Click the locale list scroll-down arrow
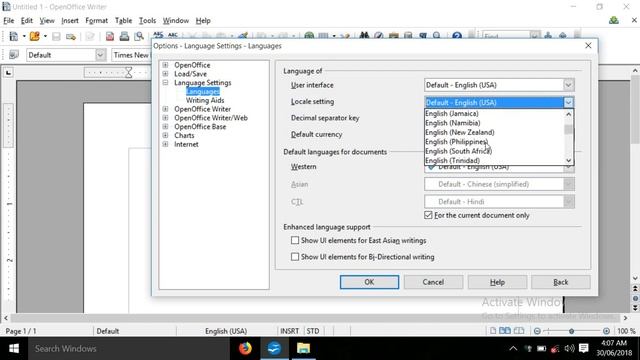This screenshot has height=360, width=640. pos(569,160)
